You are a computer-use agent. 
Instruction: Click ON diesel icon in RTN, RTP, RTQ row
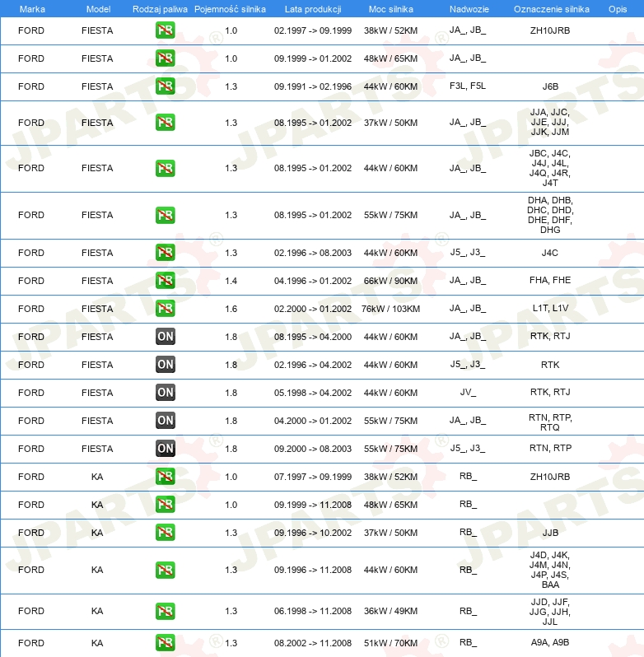[x=165, y=420]
